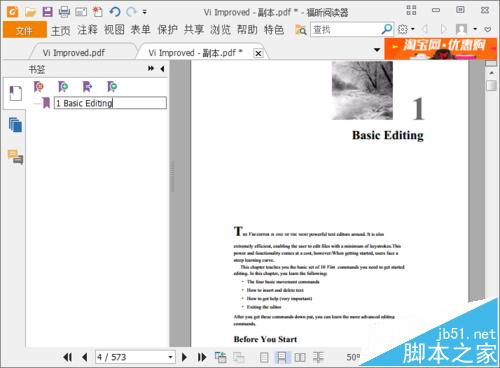The width and height of the screenshot is (500, 368).
Task: Go to the first page
Action: pyautogui.click(x=67, y=357)
